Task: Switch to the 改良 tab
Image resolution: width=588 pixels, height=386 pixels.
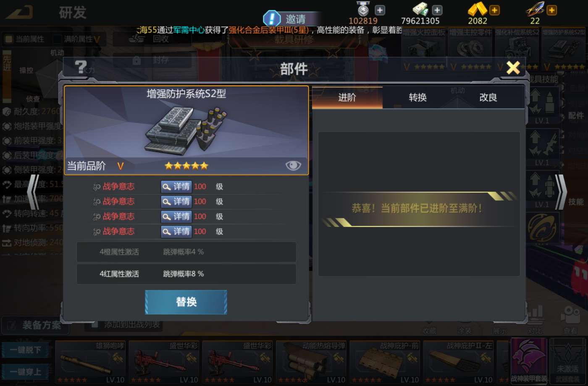Action: 488,97
